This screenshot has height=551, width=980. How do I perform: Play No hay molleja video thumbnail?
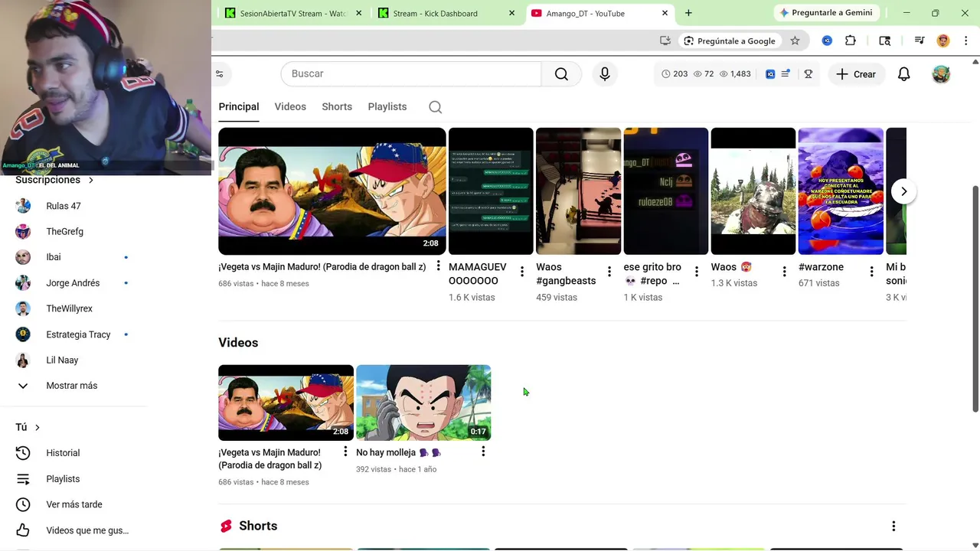(x=423, y=403)
